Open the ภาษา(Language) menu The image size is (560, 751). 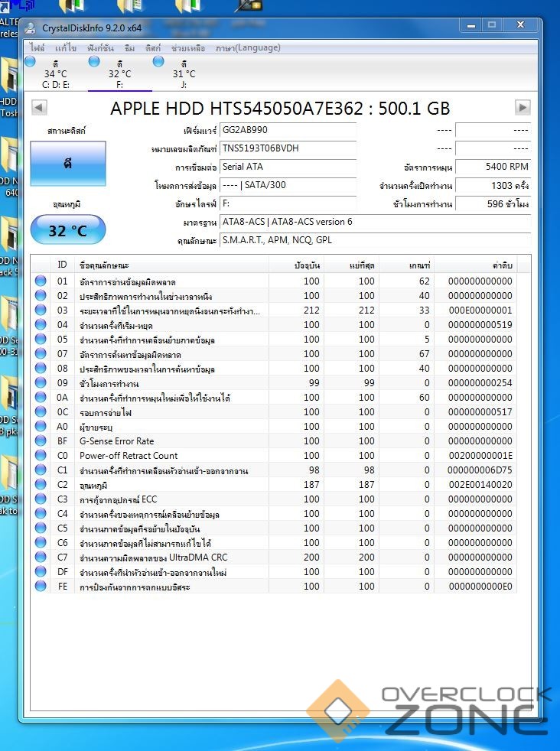[x=248, y=47]
